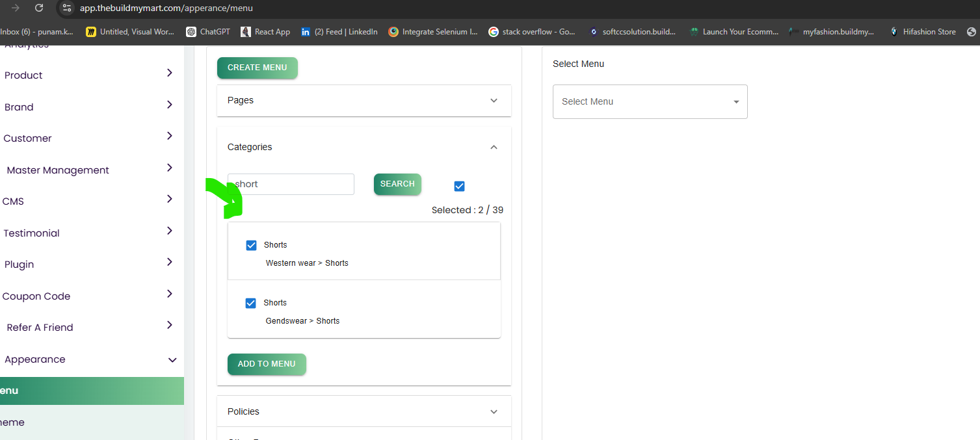Click the Gendswear > Shorts path
980x440 pixels.
click(x=302, y=321)
